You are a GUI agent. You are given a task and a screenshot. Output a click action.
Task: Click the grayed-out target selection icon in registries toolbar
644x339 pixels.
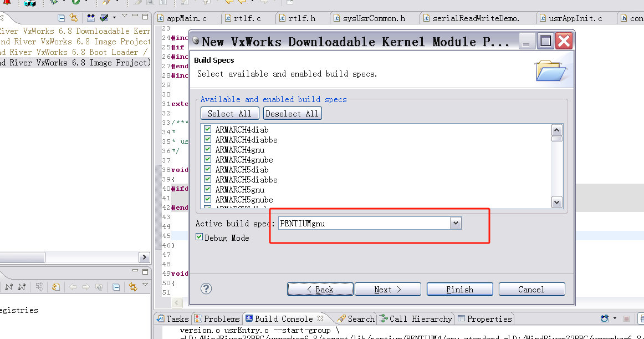(x=39, y=287)
